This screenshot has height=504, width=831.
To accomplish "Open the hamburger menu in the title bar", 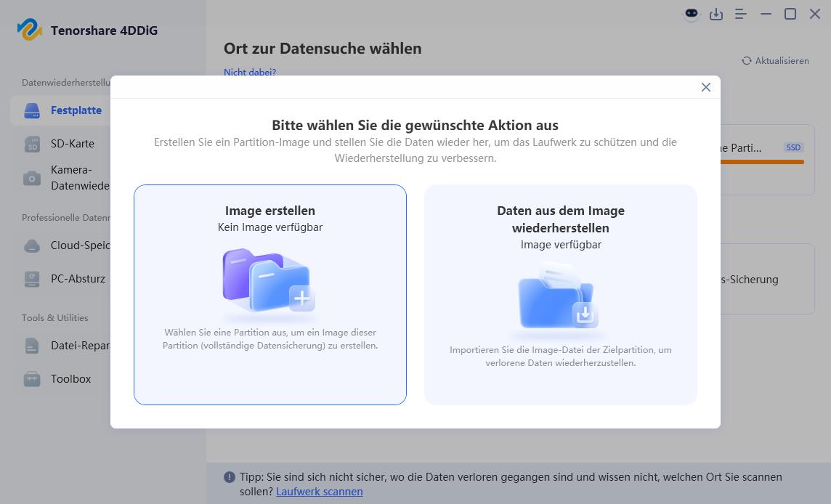I will pyautogui.click(x=740, y=14).
